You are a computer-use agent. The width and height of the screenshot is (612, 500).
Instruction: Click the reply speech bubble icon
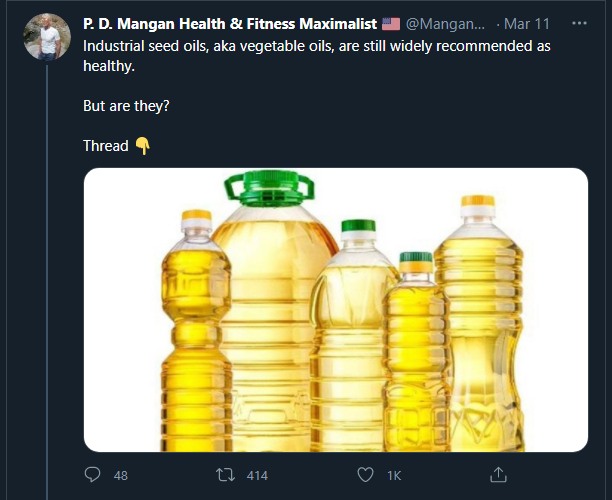(93, 474)
